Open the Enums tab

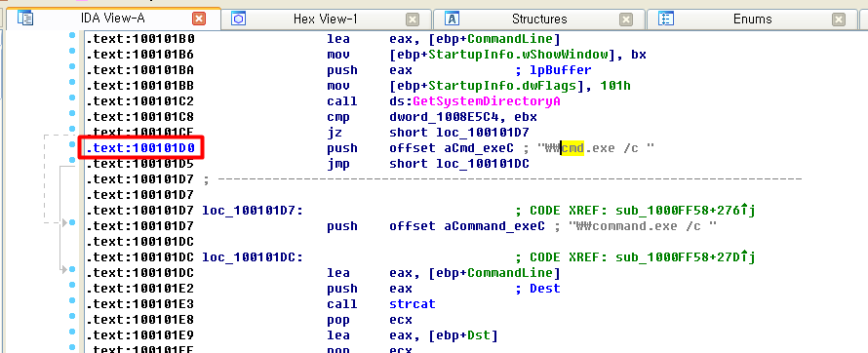pyautogui.click(x=752, y=19)
